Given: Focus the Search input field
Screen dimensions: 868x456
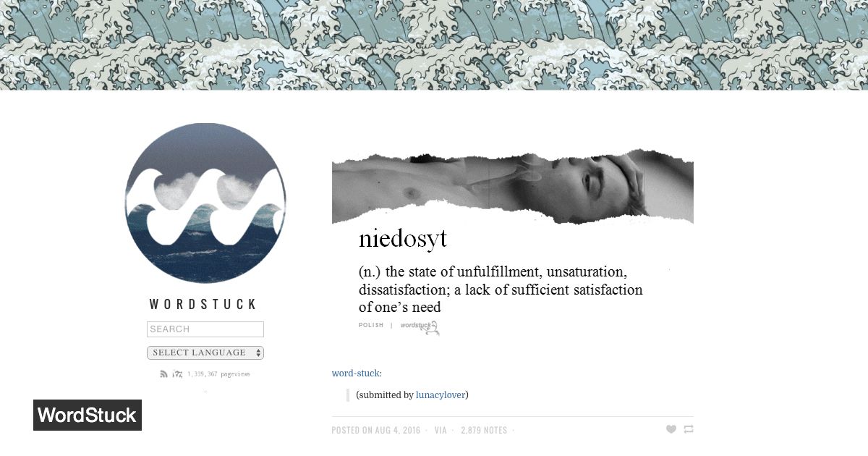Looking at the screenshot, I should 205,329.
